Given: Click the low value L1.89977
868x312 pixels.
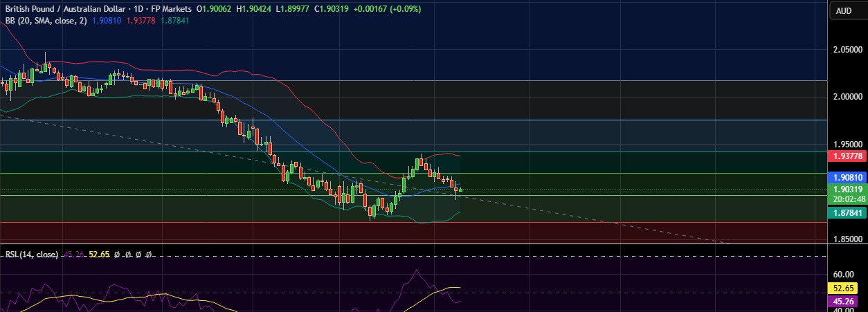Looking at the screenshot, I should pos(291,9).
